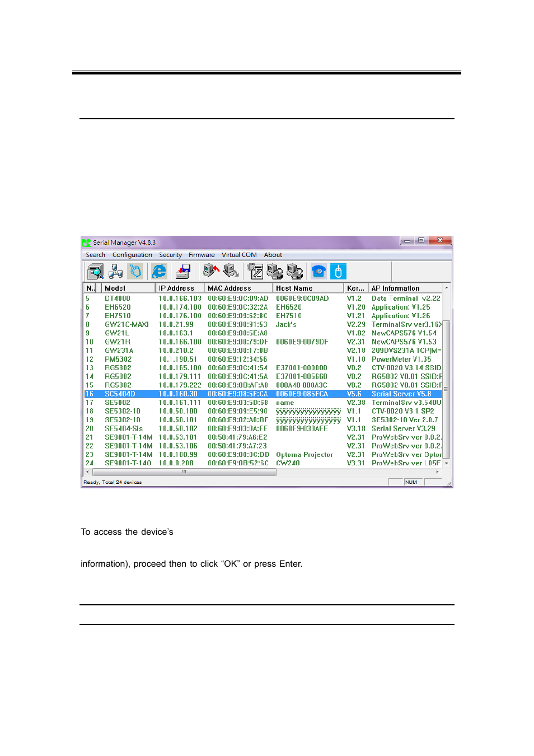Click host name Jack's
The image size is (534, 756).
coord(286,324)
